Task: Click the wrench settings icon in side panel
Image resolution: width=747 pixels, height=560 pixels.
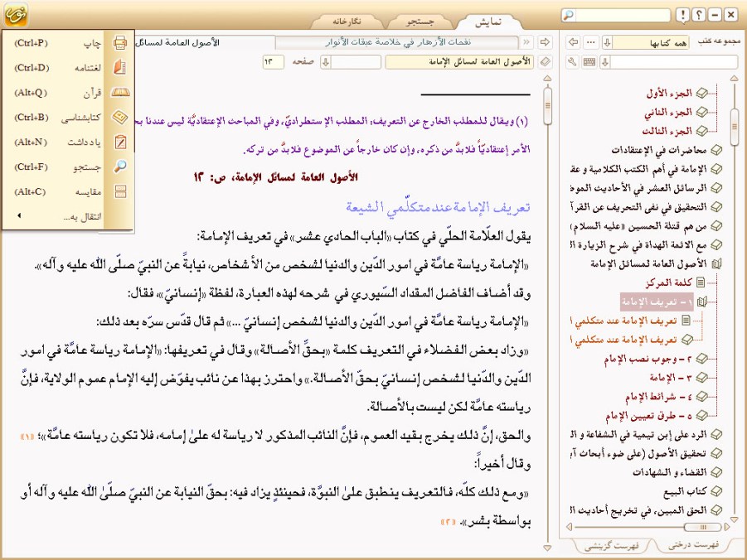Action: coord(573,62)
